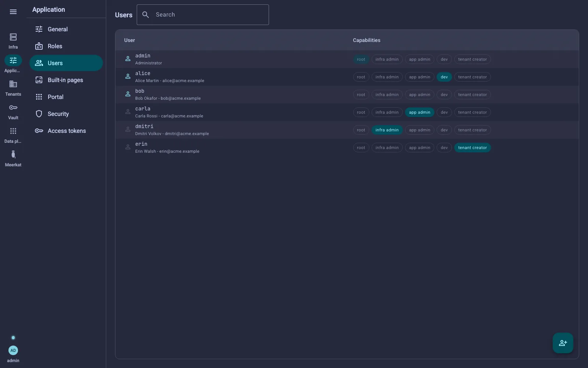The height and width of the screenshot is (368, 588).
Task: Toggle alice's dev capability chip
Action: tap(444, 77)
